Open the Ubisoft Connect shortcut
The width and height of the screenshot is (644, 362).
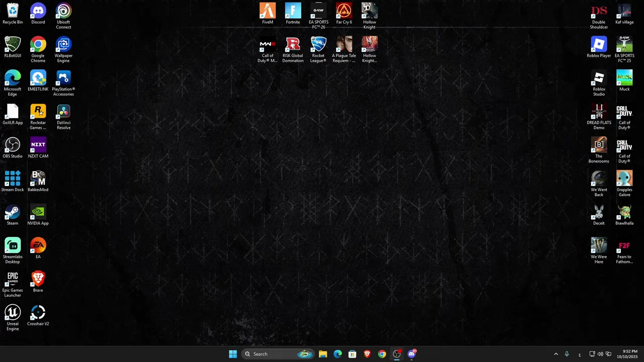pos(63,16)
